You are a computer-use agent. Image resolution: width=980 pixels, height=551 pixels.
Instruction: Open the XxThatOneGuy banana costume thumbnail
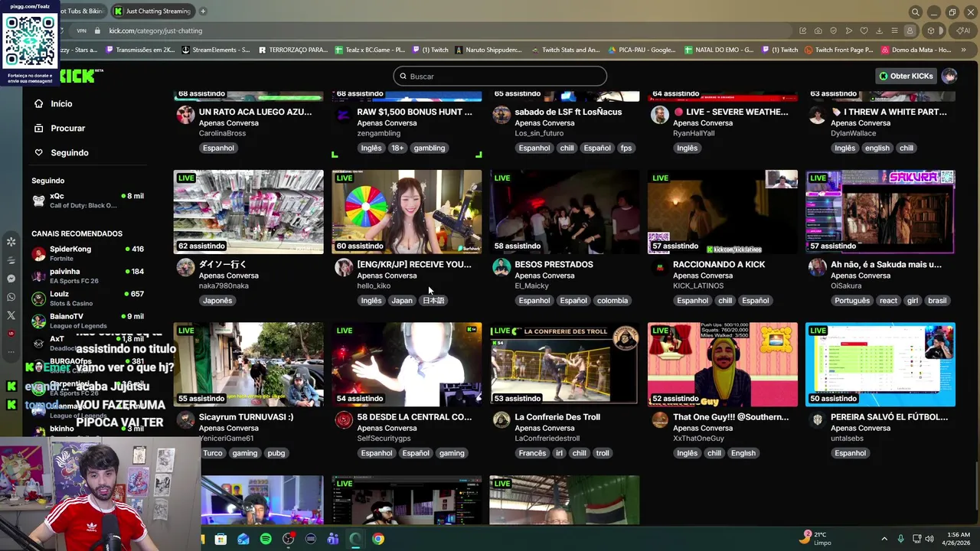[723, 364]
